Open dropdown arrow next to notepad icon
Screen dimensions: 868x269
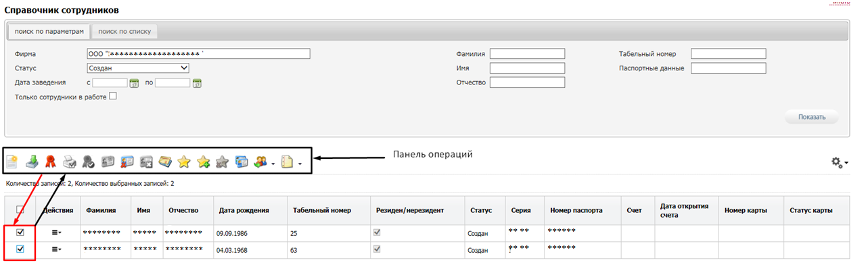pos(300,164)
